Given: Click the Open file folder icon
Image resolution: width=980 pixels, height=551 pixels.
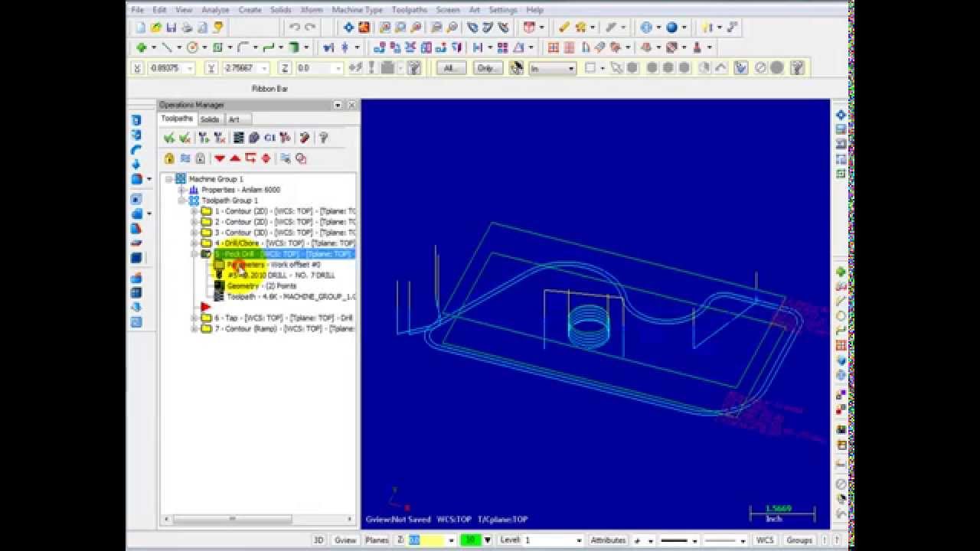Looking at the screenshot, I should (156, 28).
